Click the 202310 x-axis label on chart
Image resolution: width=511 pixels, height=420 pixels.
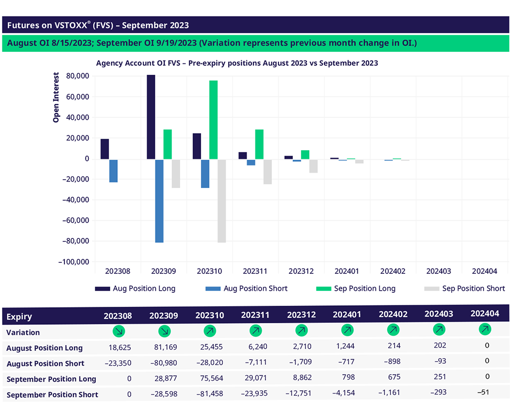tap(209, 271)
